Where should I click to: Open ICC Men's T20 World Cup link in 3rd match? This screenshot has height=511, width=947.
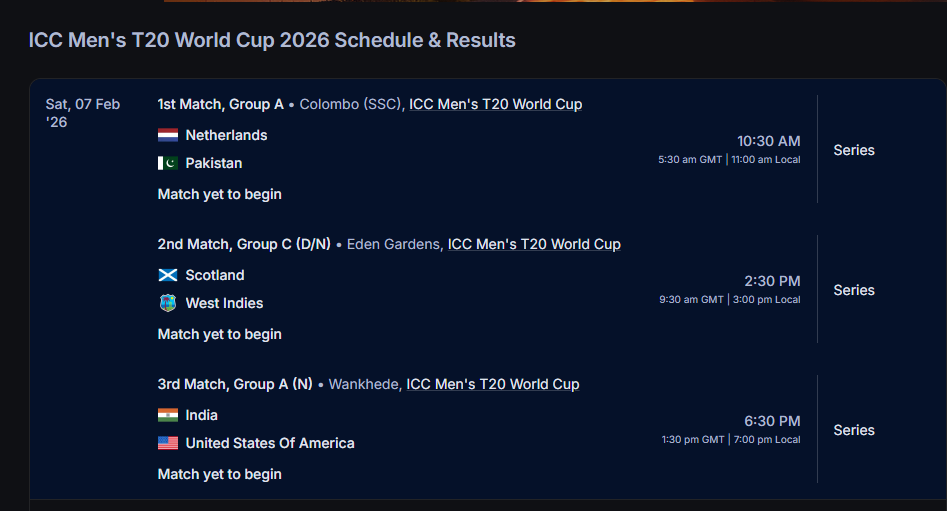[492, 384]
